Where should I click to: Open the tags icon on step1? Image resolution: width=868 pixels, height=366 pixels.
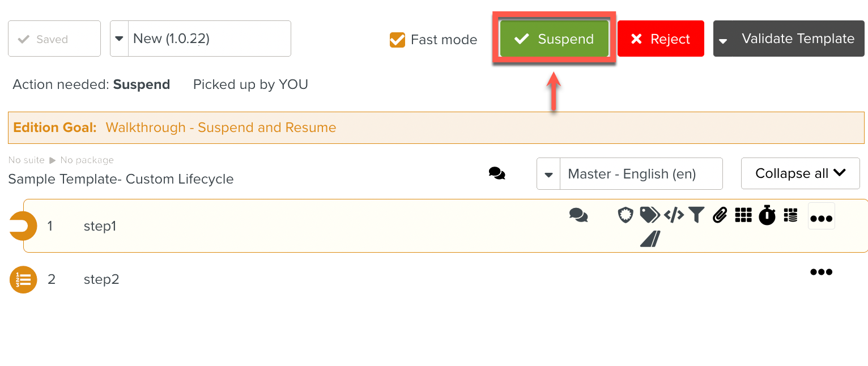coord(649,215)
